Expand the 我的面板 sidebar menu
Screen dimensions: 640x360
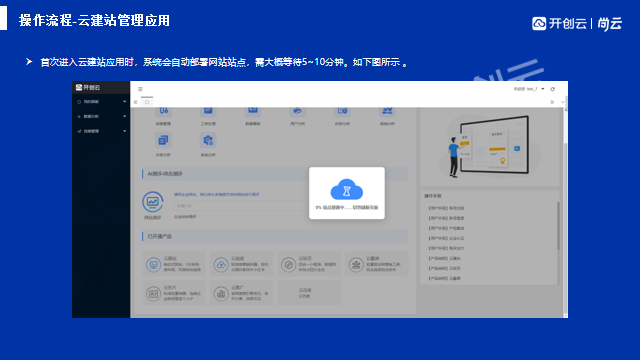tap(101, 102)
